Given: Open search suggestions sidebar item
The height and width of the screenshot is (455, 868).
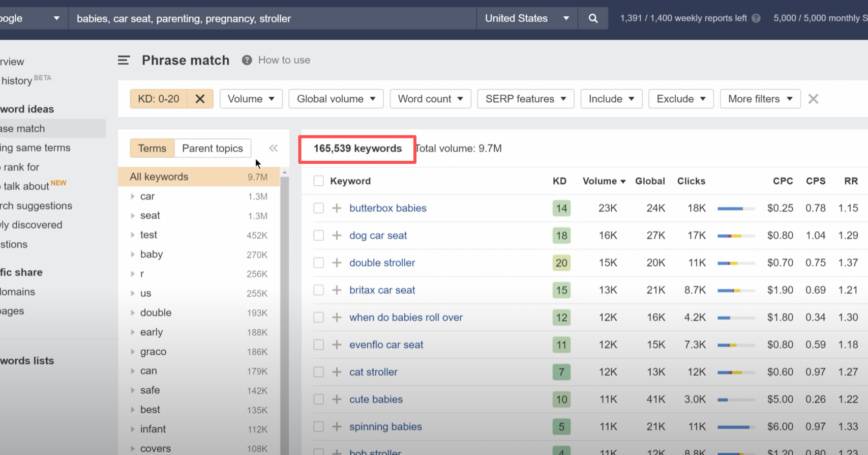Looking at the screenshot, I should 36,206.
